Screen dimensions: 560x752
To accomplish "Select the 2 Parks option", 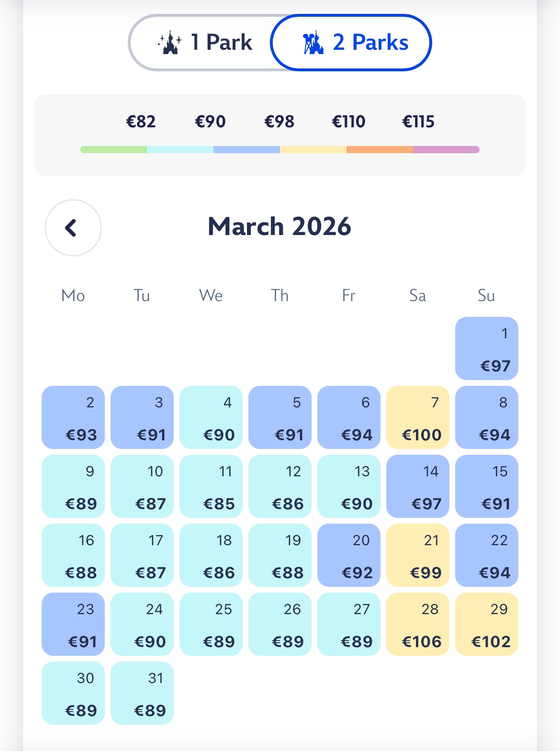I will point(351,43).
